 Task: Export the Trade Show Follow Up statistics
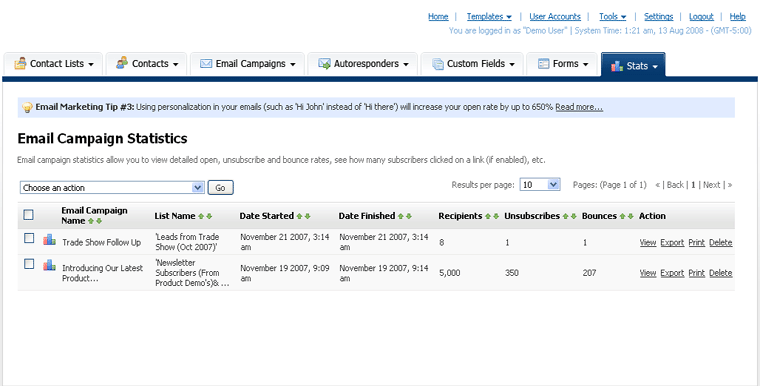click(x=672, y=242)
